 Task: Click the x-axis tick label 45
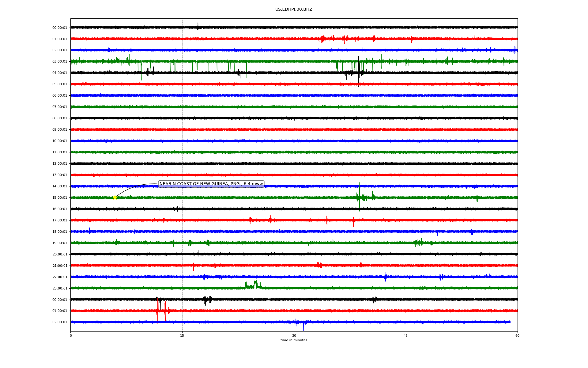click(406, 336)
